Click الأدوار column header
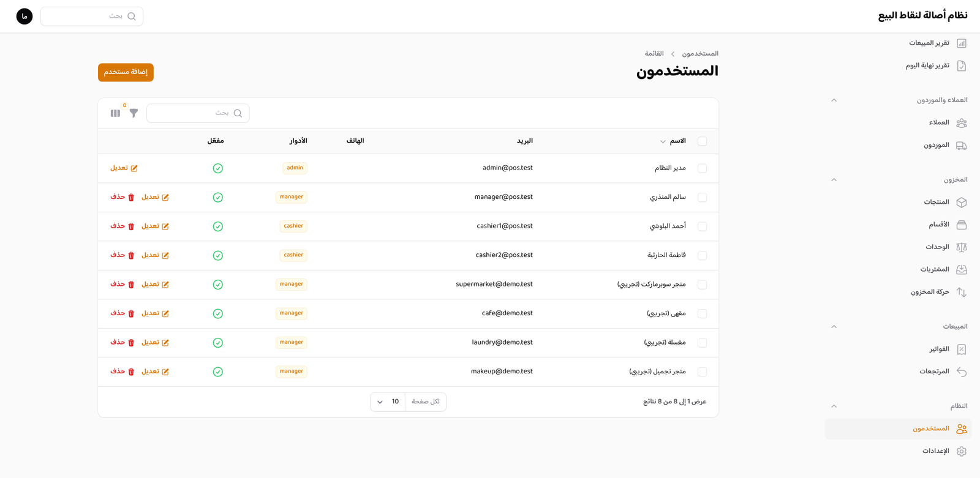The height and width of the screenshot is (478, 980). pyautogui.click(x=298, y=141)
